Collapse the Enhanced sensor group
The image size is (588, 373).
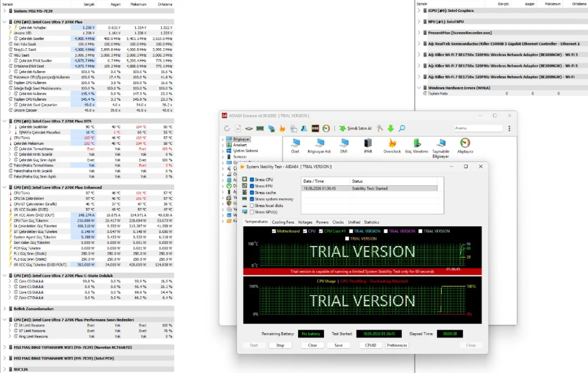tap(4, 187)
